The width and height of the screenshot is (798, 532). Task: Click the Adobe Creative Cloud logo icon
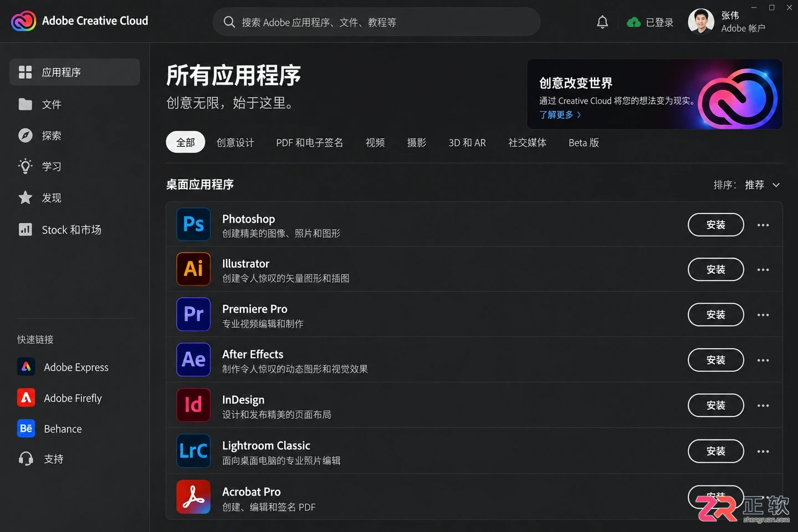[23, 21]
